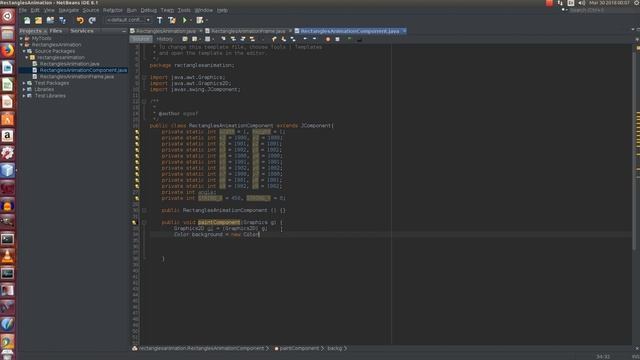Switch to the Files panel tab
Viewport: 640px width, 360px height.
(x=56, y=31)
